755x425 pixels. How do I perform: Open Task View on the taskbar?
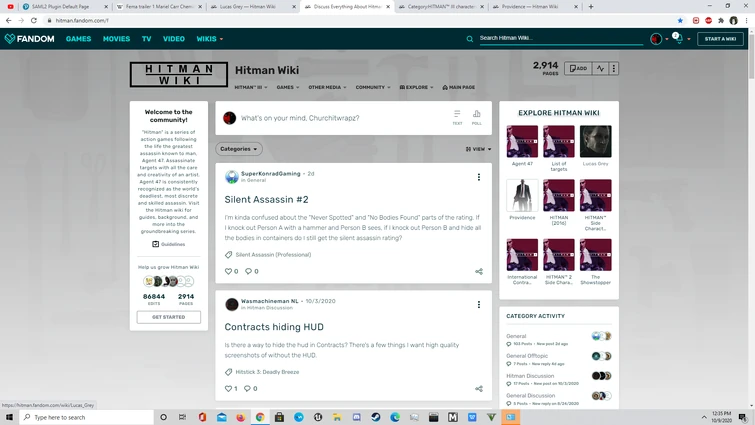point(182,417)
